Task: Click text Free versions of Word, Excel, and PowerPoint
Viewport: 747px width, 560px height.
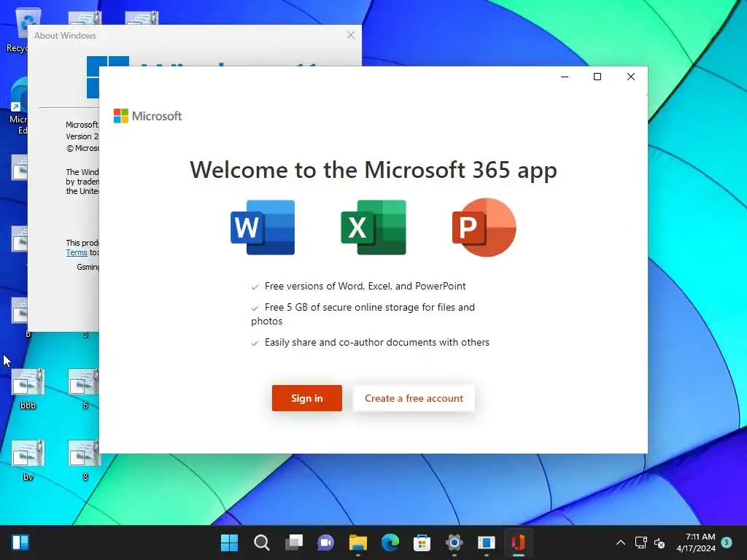Action: click(x=365, y=286)
